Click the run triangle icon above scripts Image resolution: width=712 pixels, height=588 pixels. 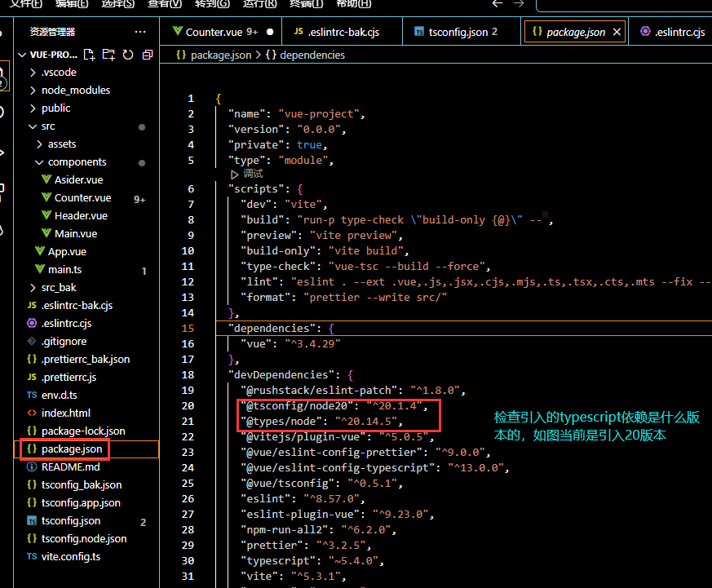tap(234, 175)
